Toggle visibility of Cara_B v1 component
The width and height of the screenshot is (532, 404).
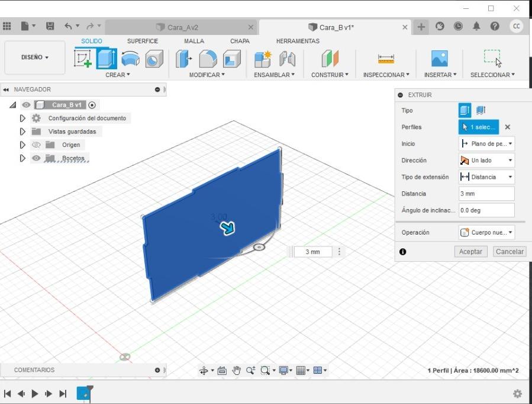[x=26, y=105]
